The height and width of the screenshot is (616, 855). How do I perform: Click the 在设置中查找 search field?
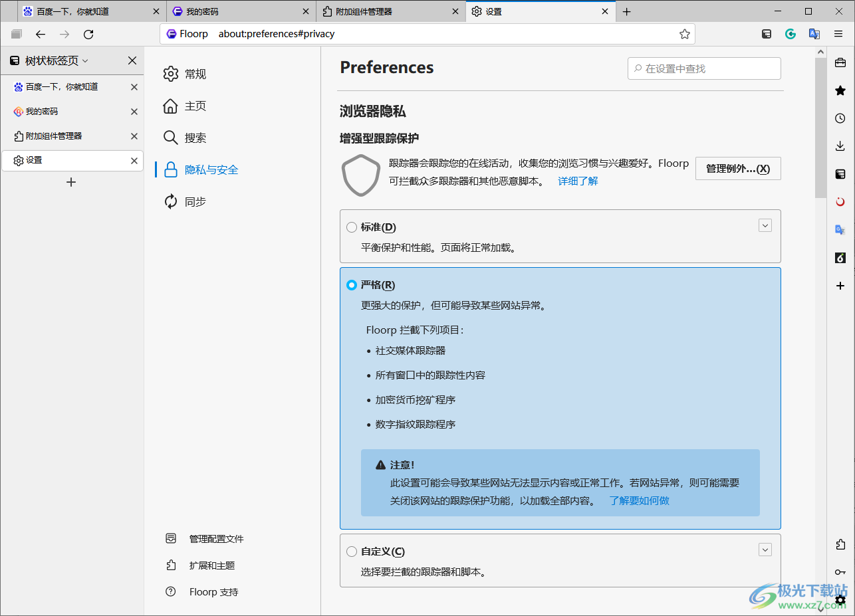click(704, 68)
